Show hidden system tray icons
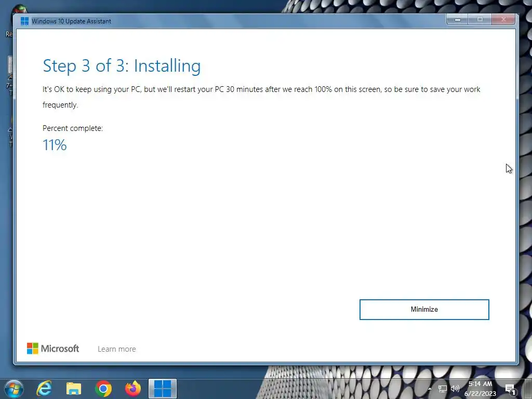 tap(430, 389)
